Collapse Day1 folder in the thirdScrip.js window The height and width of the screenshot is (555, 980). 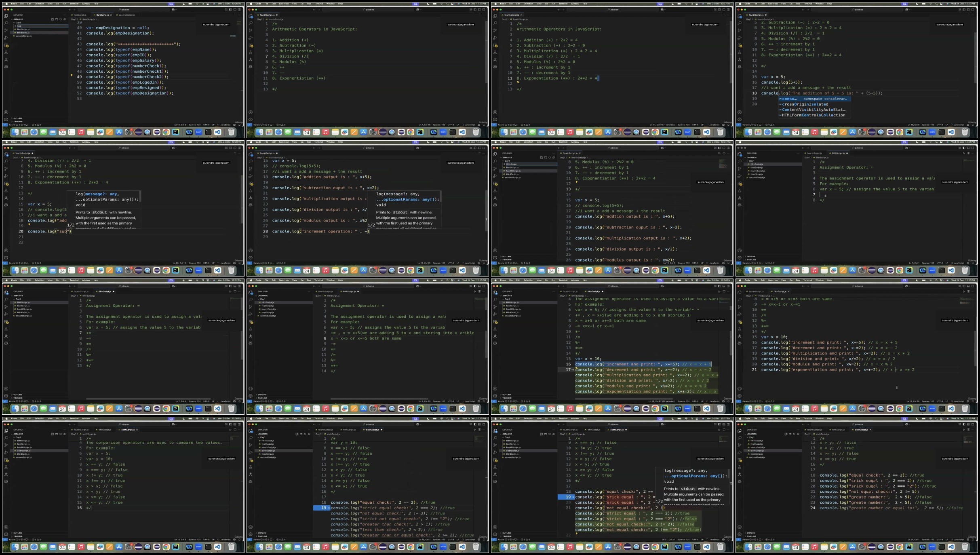point(18,23)
